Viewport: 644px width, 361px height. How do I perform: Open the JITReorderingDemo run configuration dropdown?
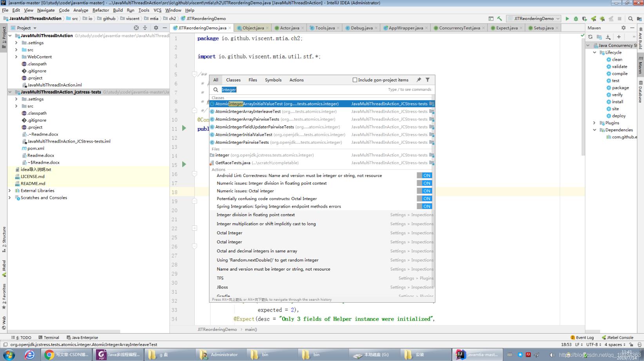534,18
